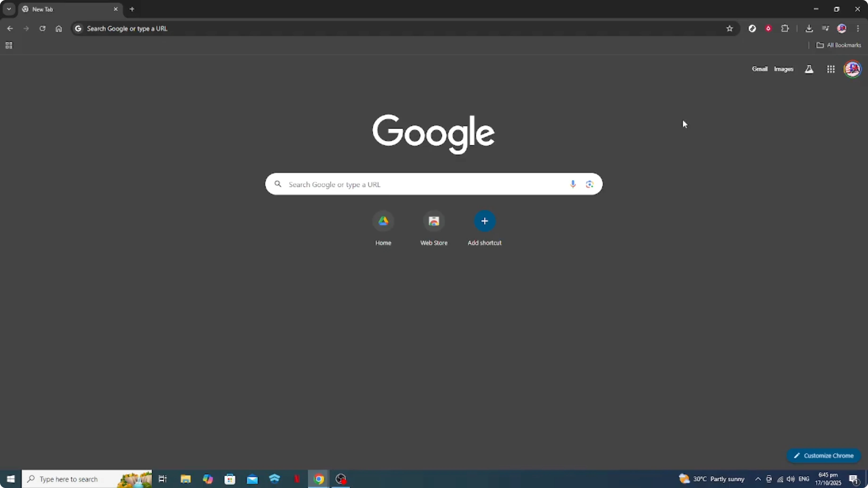Click the Customize Chrome button
The height and width of the screenshot is (488, 868).
coord(824,455)
